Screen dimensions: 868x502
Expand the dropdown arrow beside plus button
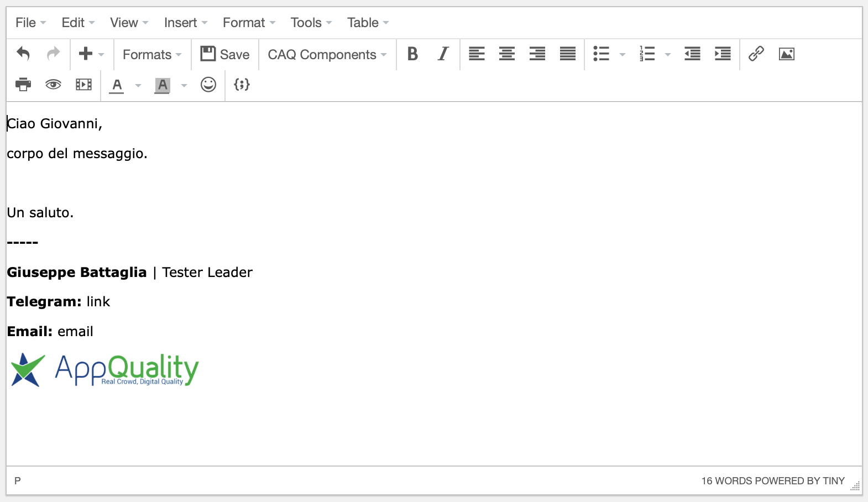[x=101, y=54]
